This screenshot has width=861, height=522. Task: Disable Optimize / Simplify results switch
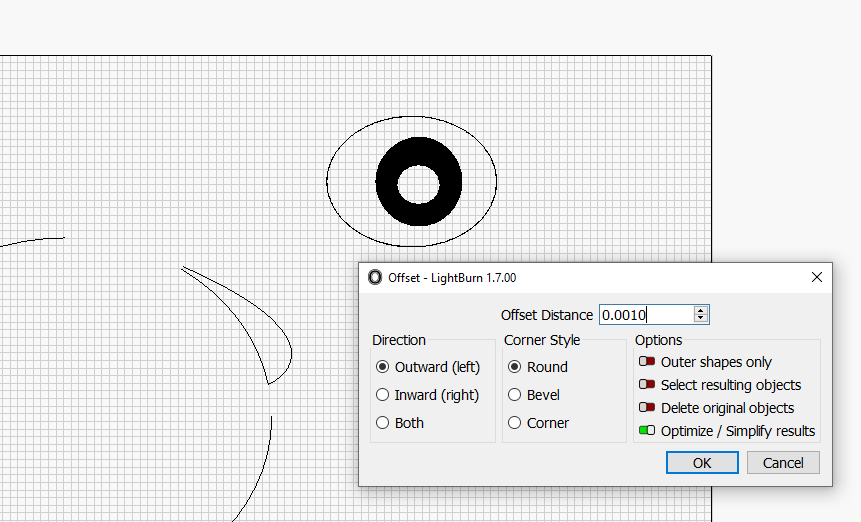click(647, 431)
